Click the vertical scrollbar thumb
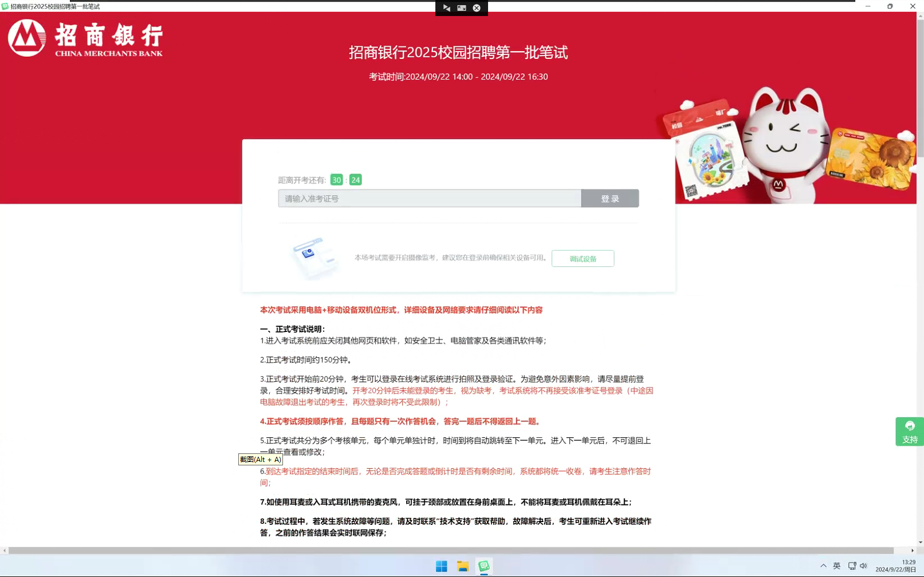The height and width of the screenshot is (577, 924). click(x=920, y=89)
